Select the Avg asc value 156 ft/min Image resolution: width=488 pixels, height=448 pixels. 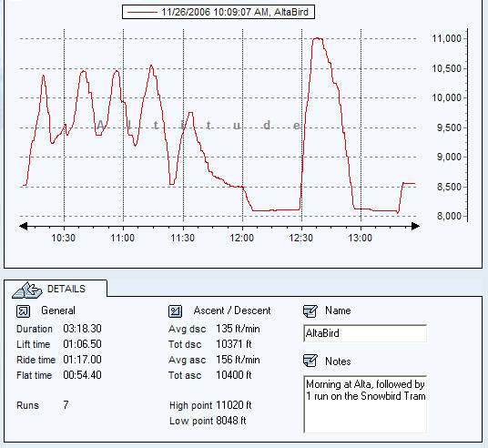tap(238, 360)
